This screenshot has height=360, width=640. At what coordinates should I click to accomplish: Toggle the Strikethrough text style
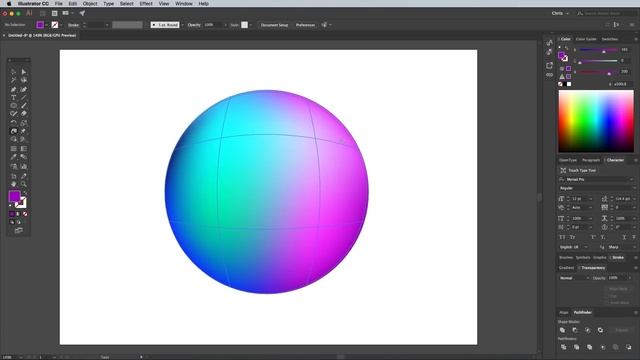[634, 237]
